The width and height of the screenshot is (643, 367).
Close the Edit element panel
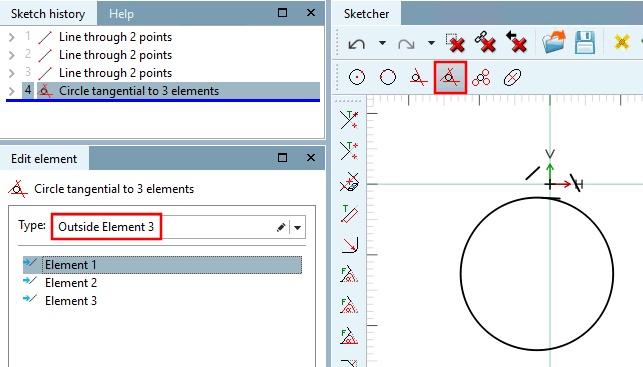click(x=311, y=157)
